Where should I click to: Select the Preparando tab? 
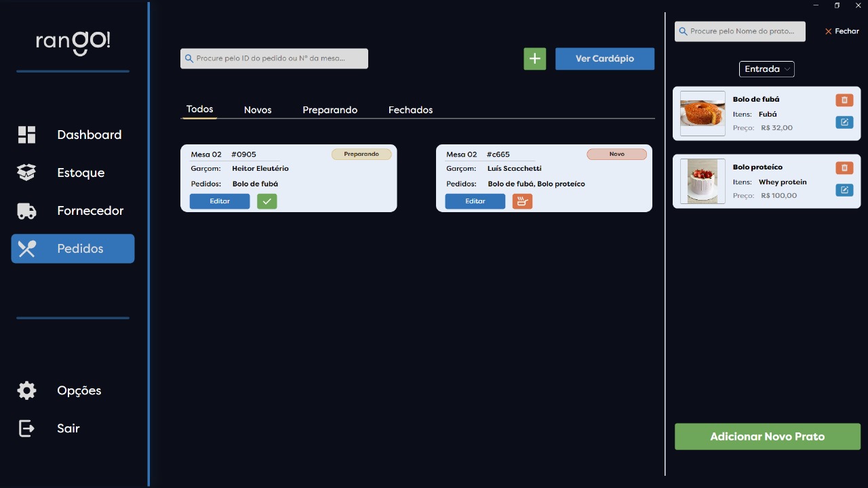tap(330, 110)
